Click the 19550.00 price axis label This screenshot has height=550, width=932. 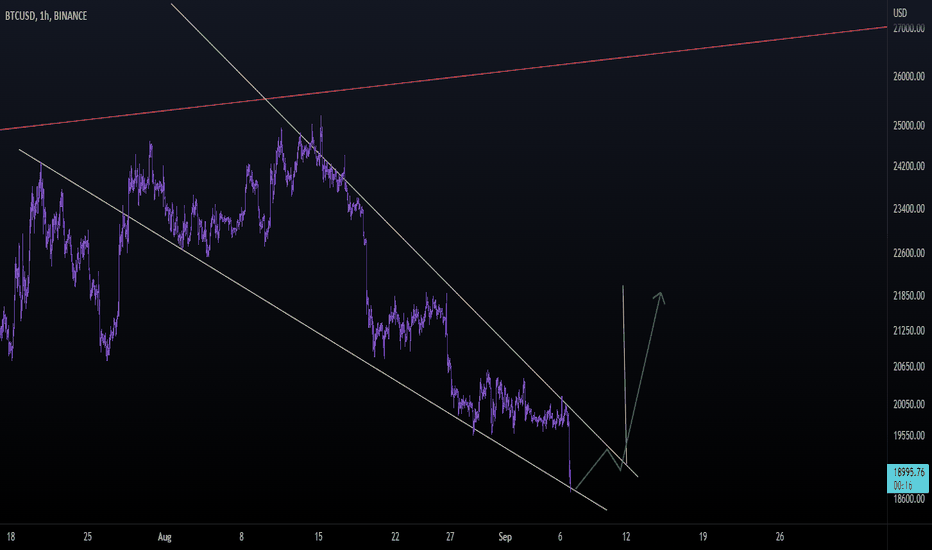point(909,435)
